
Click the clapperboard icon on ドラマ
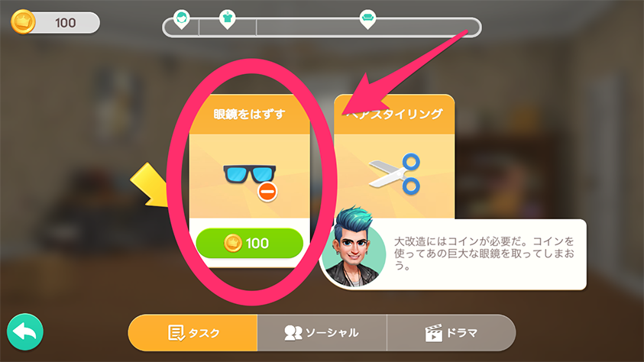click(433, 333)
